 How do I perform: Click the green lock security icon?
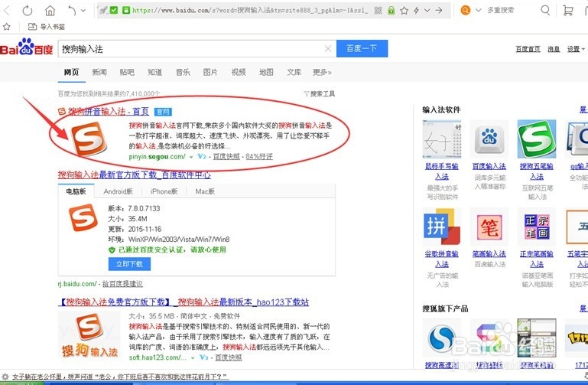(x=391, y=11)
